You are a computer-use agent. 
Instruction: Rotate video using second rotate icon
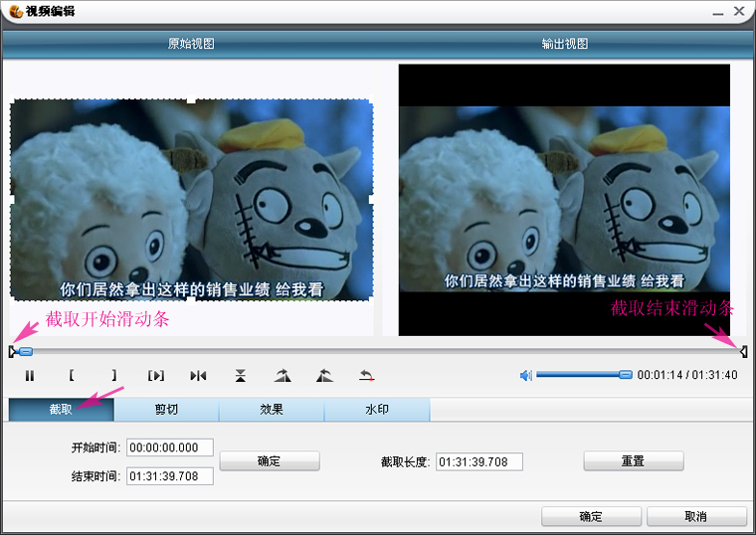(324, 376)
